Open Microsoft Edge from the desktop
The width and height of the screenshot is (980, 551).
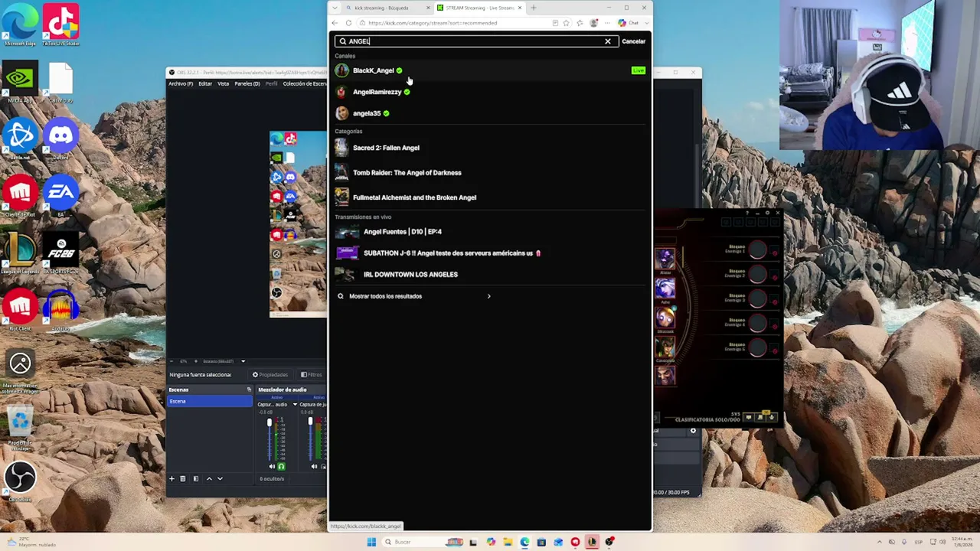point(20,24)
